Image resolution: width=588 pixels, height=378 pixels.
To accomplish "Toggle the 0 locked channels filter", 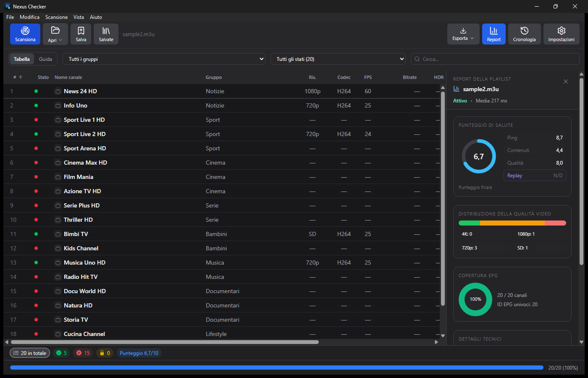I will tap(105, 353).
